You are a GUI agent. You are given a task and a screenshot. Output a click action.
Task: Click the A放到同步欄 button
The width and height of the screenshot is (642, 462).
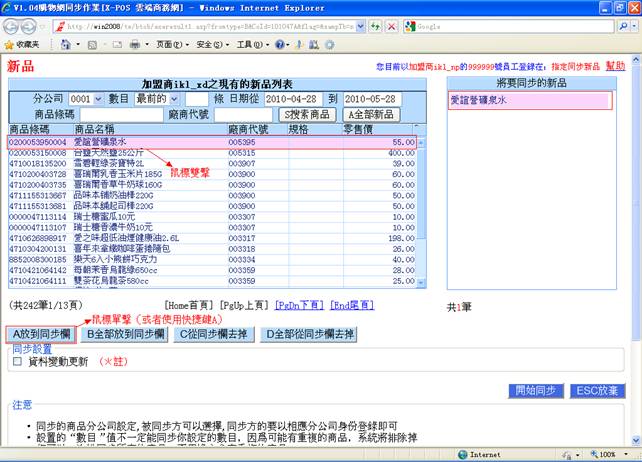(40, 334)
